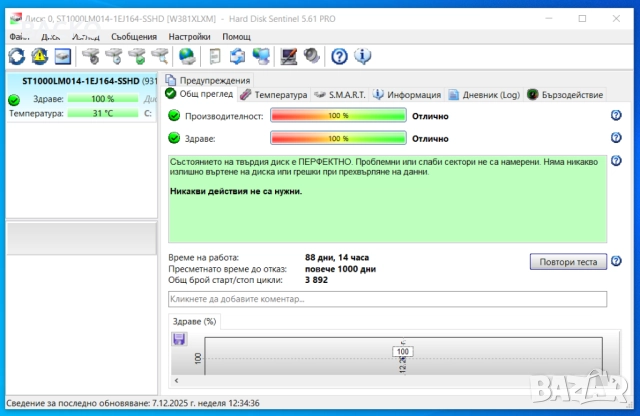Open the Настройки menu
This screenshot has width=640, height=416.
(x=190, y=36)
